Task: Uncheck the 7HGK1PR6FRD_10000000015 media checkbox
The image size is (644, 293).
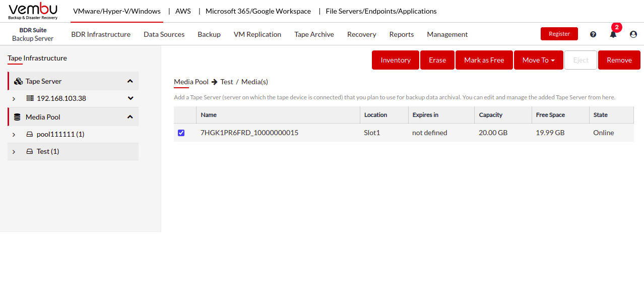Action: point(181,133)
